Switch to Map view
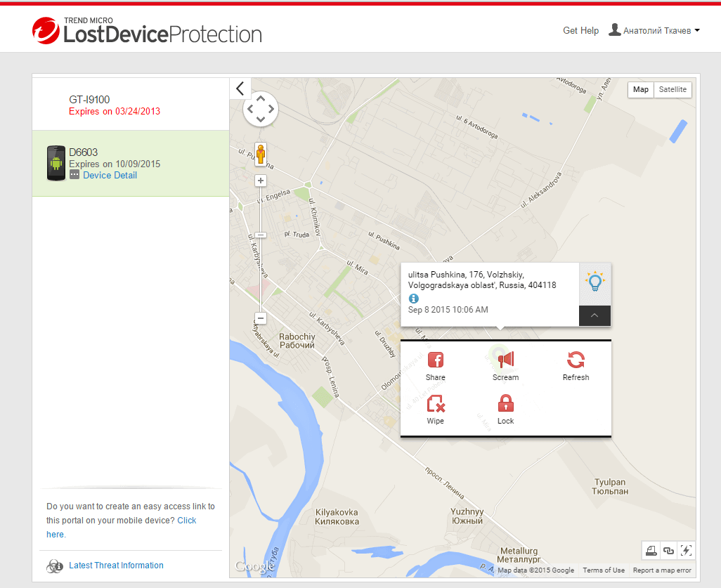The width and height of the screenshot is (721, 588). (640, 89)
